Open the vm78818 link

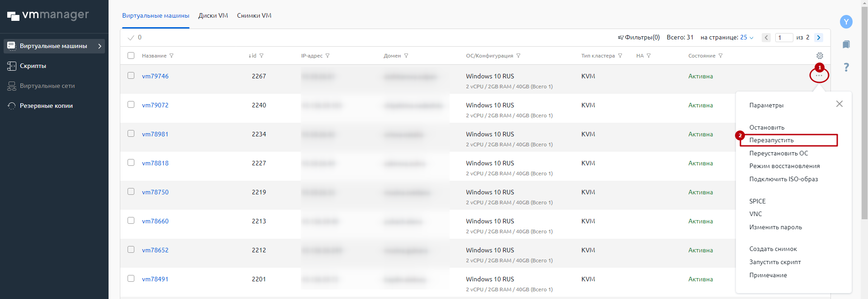155,163
